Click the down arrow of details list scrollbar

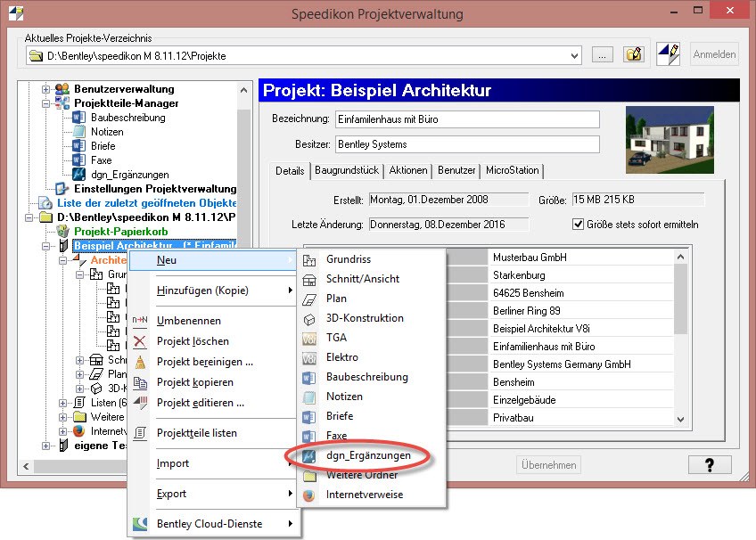pos(680,419)
